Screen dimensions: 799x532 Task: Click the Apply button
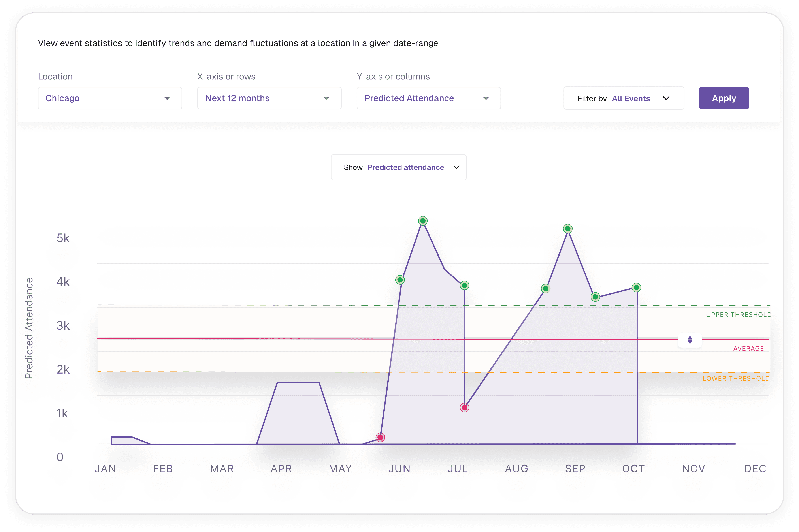[724, 98]
